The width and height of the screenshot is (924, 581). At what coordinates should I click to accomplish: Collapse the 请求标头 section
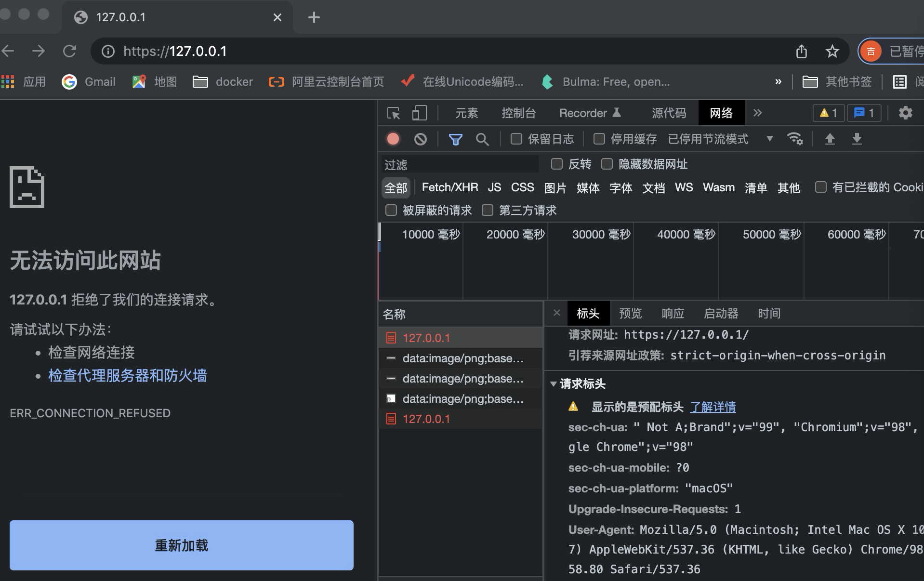(553, 384)
